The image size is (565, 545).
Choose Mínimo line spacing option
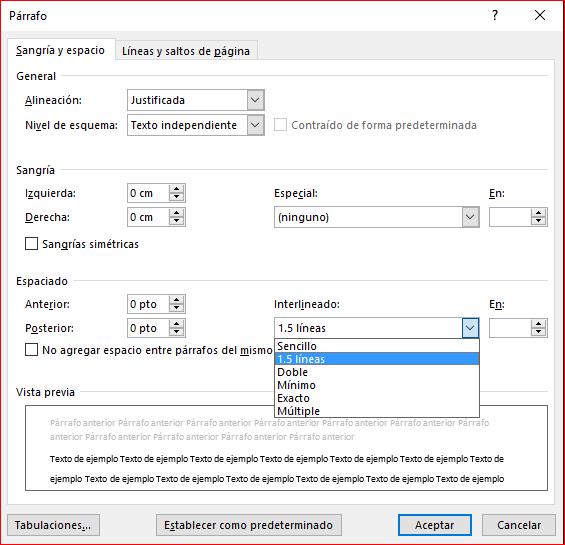point(377,385)
